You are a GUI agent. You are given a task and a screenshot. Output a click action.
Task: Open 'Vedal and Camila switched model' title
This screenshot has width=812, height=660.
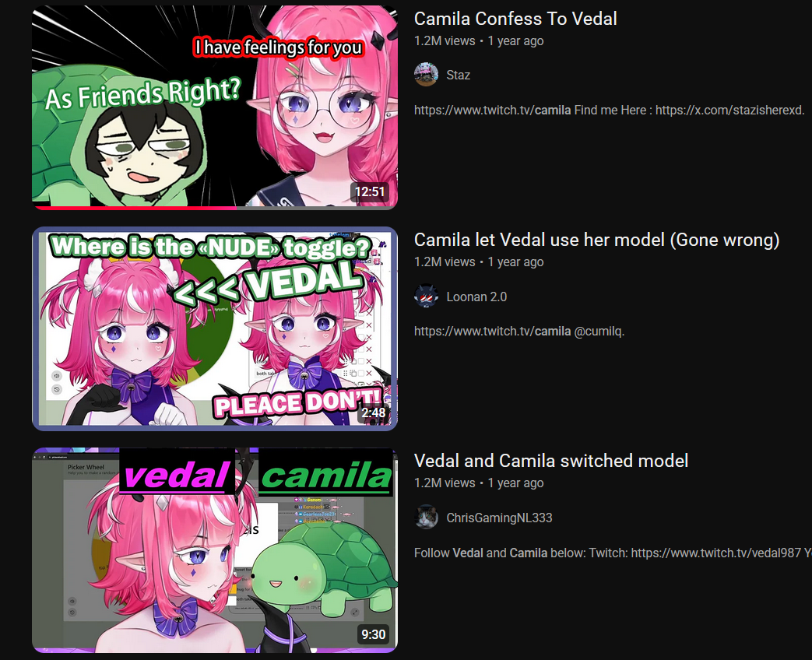[x=551, y=461]
